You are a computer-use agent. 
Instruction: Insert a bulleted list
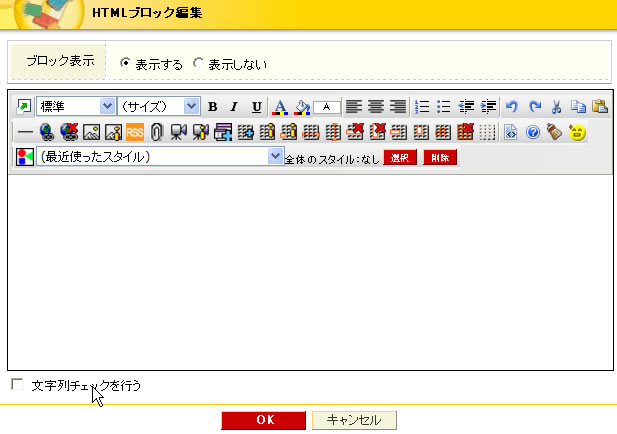(x=443, y=107)
